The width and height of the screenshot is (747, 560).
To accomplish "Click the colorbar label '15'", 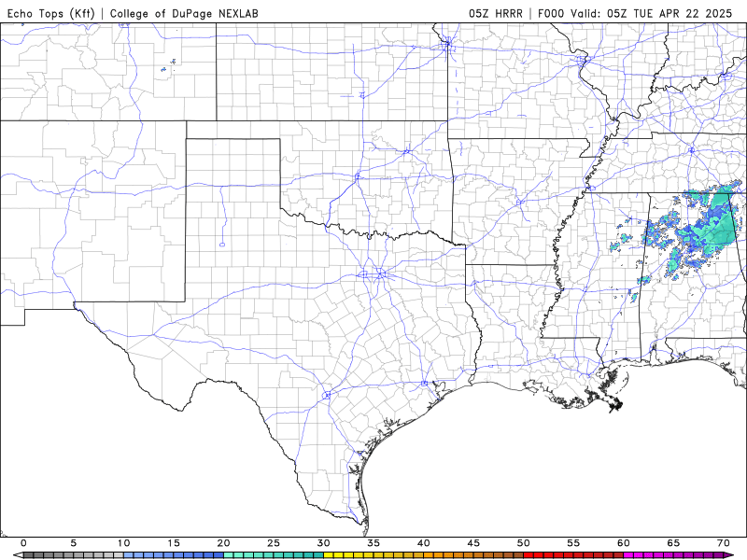I will coord(174,543).
